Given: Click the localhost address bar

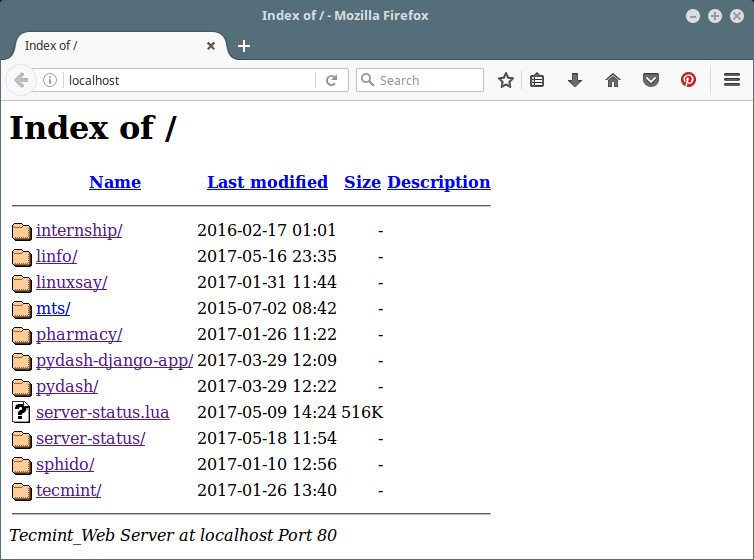Looking at the screenshot, I should (x=190, y=80).
